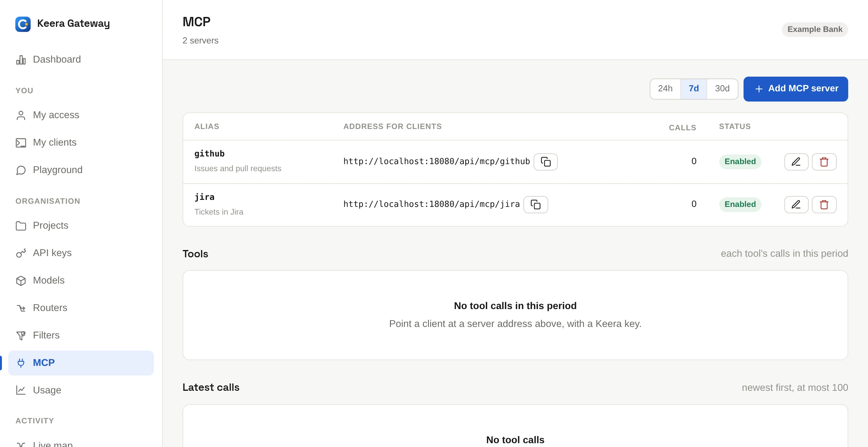The height and width of the screenshot is (447, 868).
Task: Open the Dashboard bar-chart icon
Action: pyautogui.click(x=21, y=60)
